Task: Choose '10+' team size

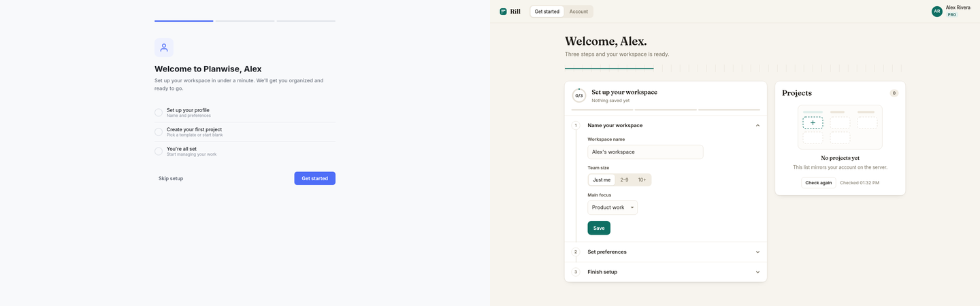Action: tap(642, 180)
